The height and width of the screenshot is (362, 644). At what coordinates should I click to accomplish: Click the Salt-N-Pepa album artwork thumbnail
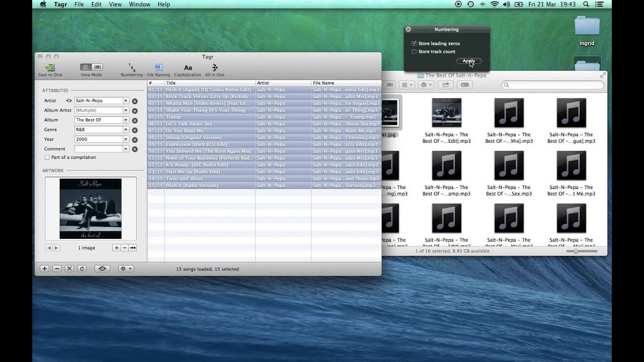click(91, 209)
